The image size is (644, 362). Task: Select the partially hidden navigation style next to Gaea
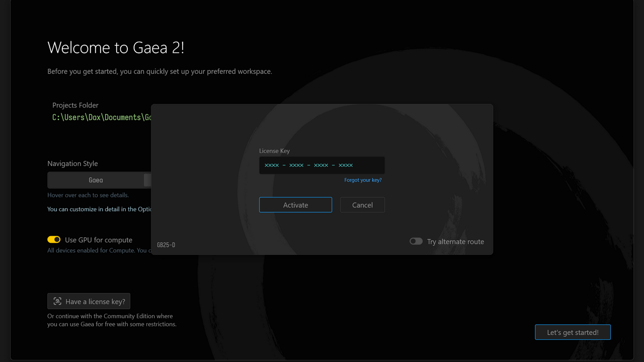tap(147, 180)
